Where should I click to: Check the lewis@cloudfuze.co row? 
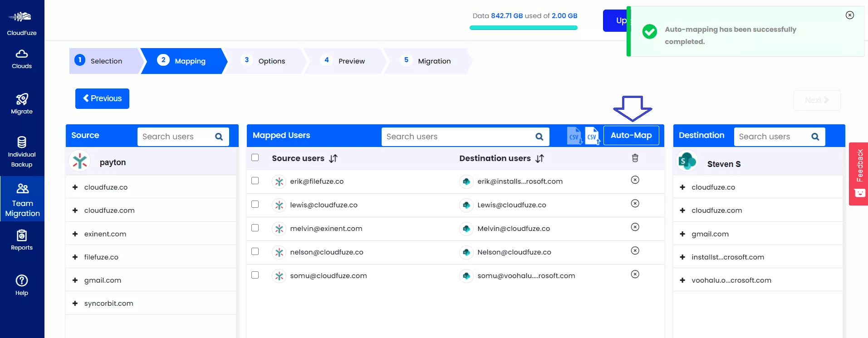point(255,204)
